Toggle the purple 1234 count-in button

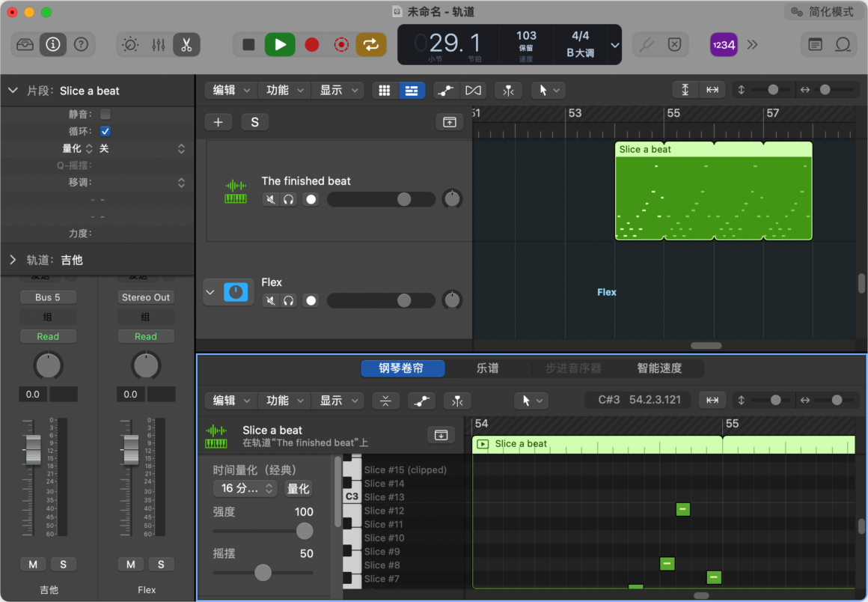coord(724,45)
